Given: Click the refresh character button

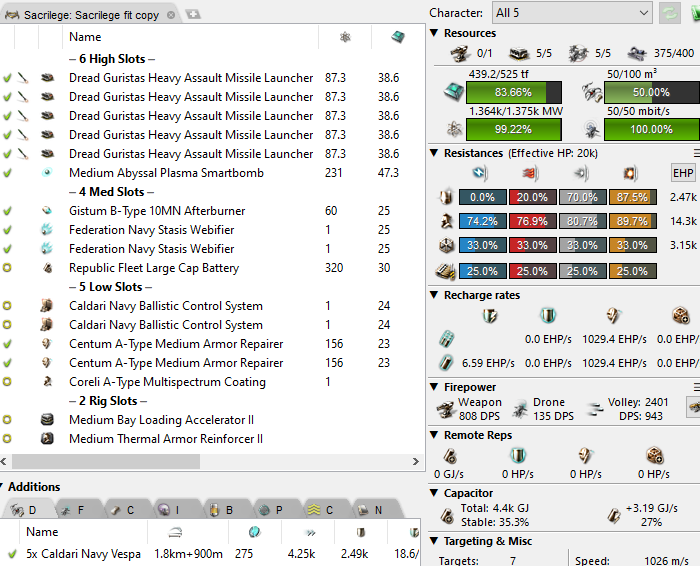Looking at the screenshot, I should click(x=670, y=13).
